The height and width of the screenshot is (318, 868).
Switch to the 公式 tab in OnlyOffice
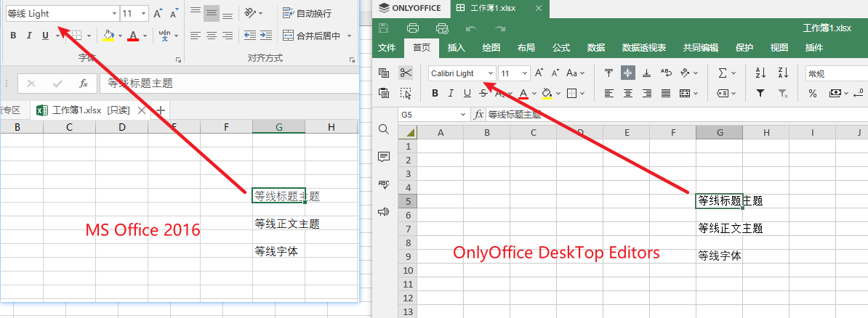coord(561,48)
